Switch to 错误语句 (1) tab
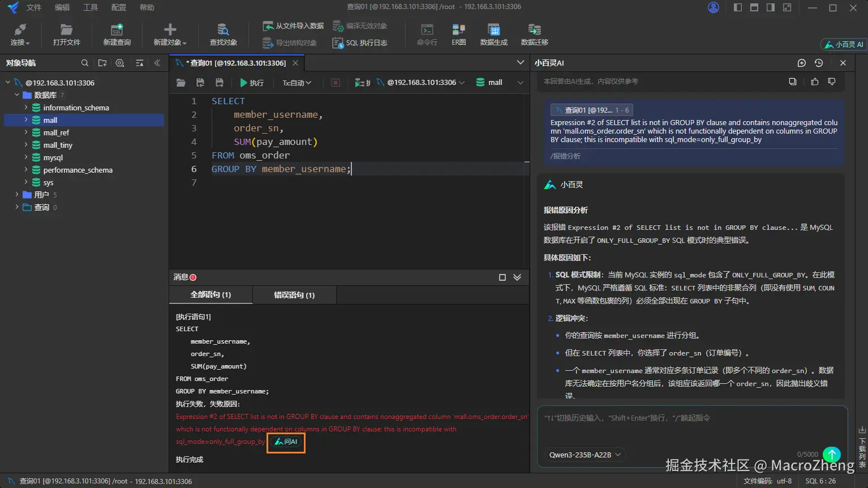 pos(294,295)
